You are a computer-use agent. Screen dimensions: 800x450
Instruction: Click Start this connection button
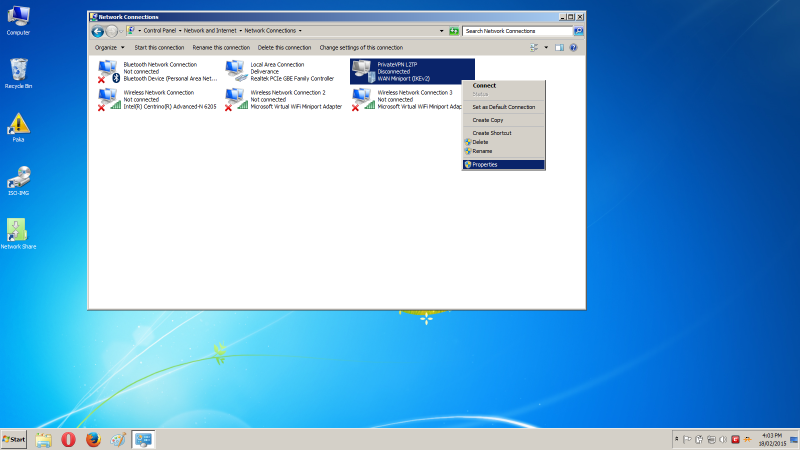click(159, 47)
